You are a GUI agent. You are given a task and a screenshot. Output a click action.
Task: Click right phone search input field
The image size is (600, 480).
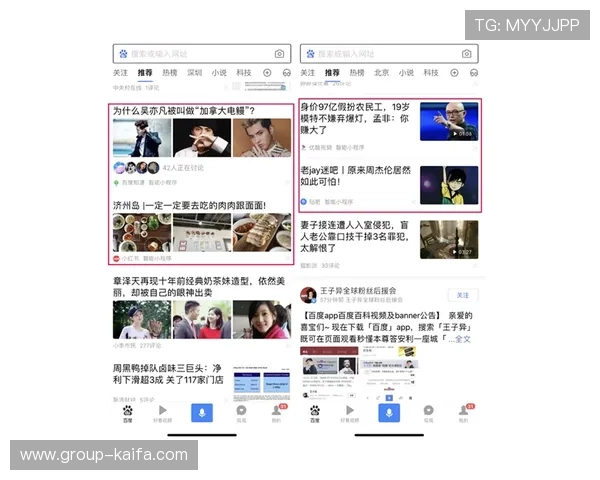pyautogui.click(x=389, y=54)
